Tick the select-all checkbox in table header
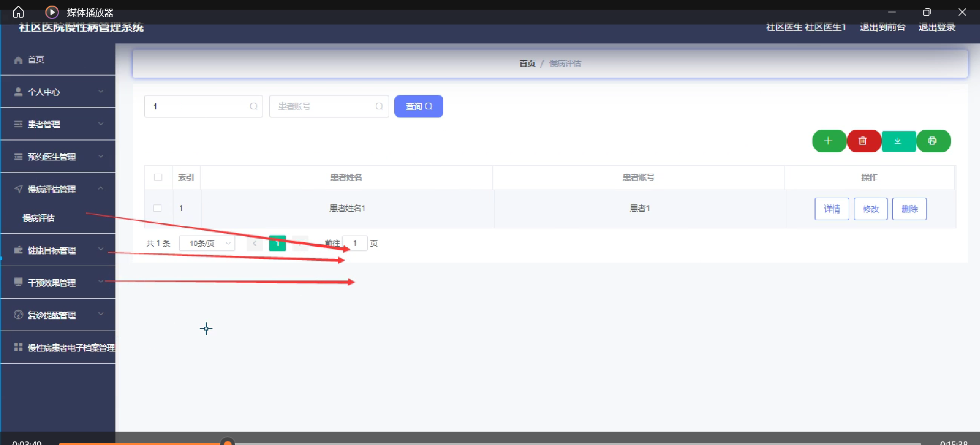This screenshot has width=980, height=445. (158, 177)
